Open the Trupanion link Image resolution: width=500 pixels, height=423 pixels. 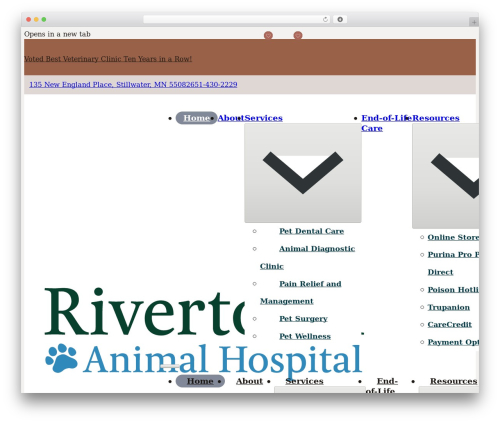coord(449,307)
